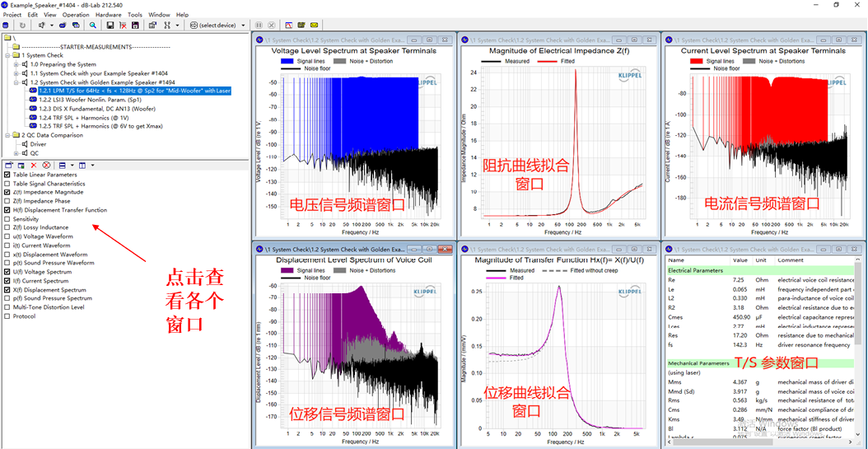Open the Edit menu
Screen dimensions: 868x449
click(33, 15)
